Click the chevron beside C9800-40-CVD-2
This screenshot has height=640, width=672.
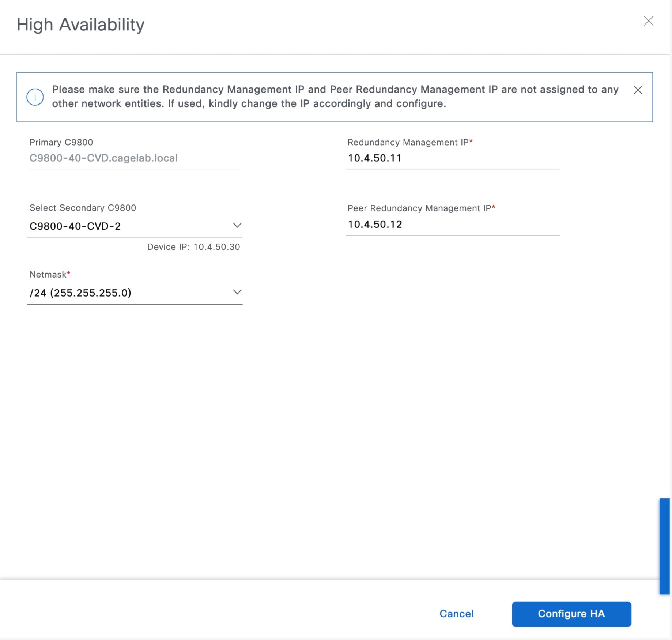click(237, 225)
